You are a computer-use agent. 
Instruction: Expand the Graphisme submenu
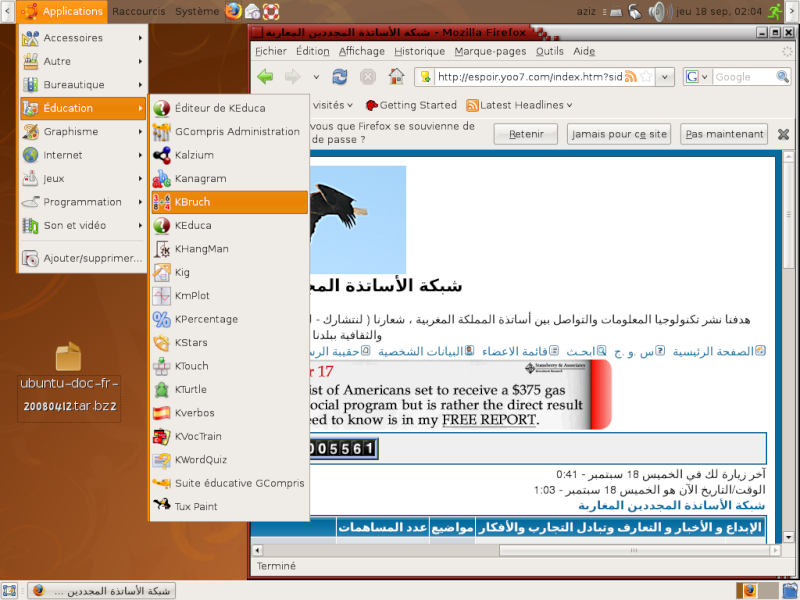coord(83,132)
